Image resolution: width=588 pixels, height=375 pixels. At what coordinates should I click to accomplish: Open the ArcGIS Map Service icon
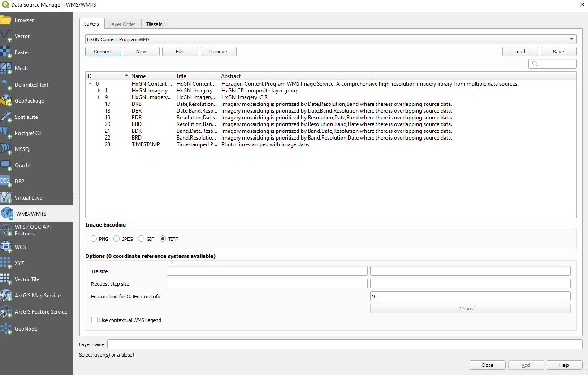[6, 296]
